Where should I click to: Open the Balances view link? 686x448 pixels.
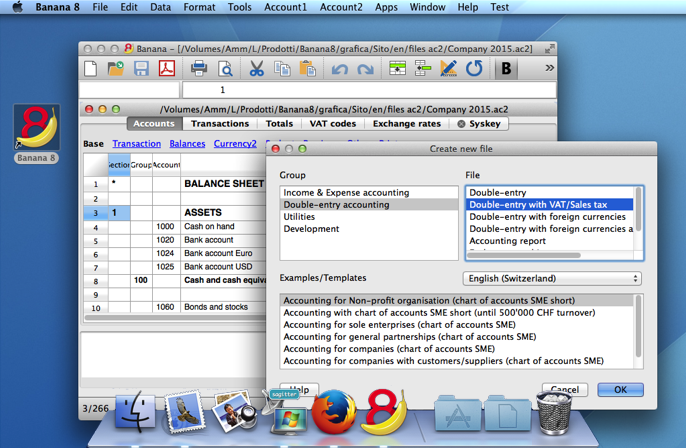[x=187, y=144]
